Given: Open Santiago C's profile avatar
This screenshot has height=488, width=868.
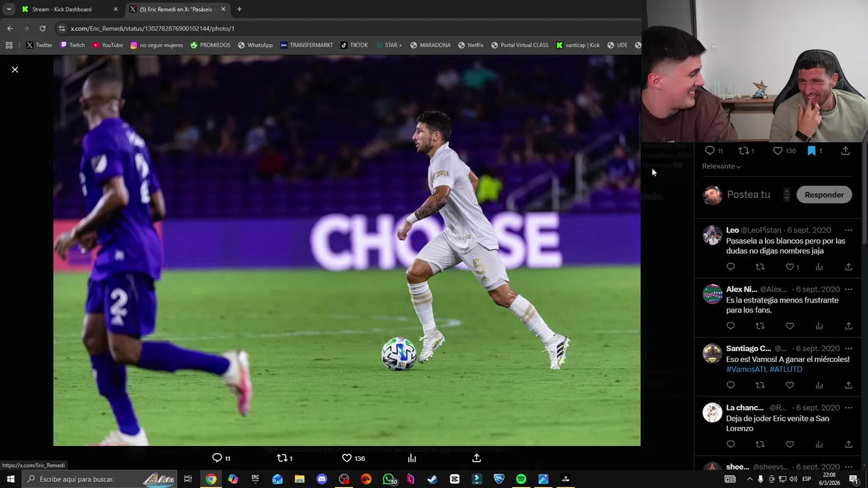Looking at the screenshot, I should (x=712, y=353).
